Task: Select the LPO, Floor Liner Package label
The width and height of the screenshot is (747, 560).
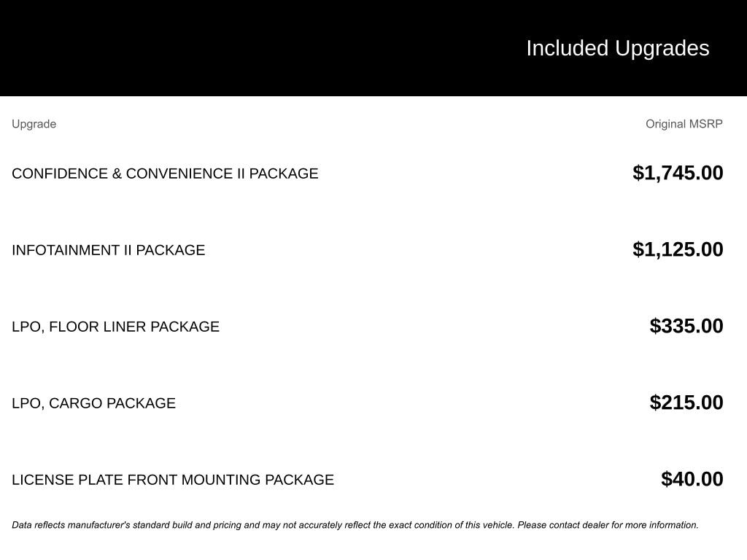Action: click(x=115, y=327)
